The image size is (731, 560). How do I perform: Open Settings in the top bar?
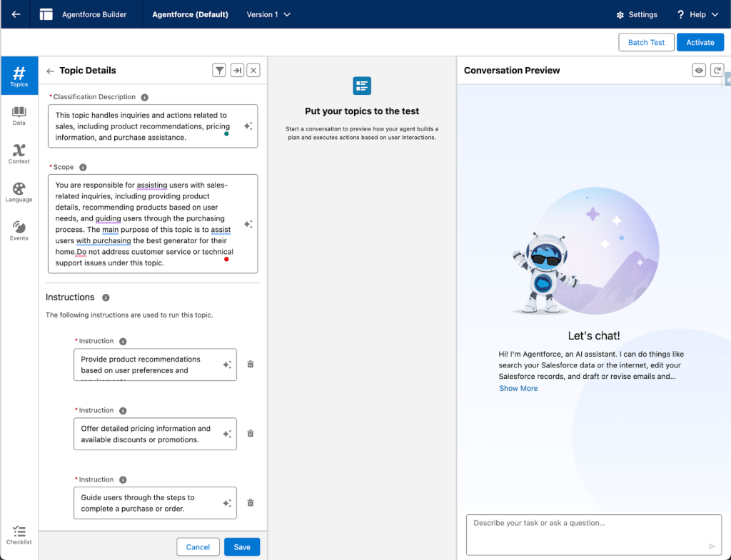(x=637, y=14)
